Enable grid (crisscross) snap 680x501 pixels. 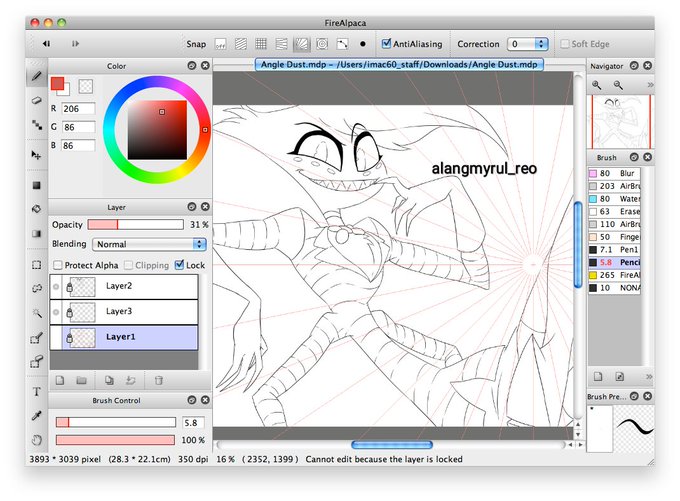coord(261,44)
